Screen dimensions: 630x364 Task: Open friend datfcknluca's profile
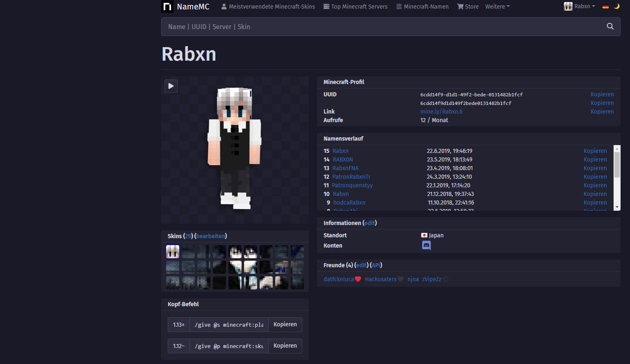point(338,279)
